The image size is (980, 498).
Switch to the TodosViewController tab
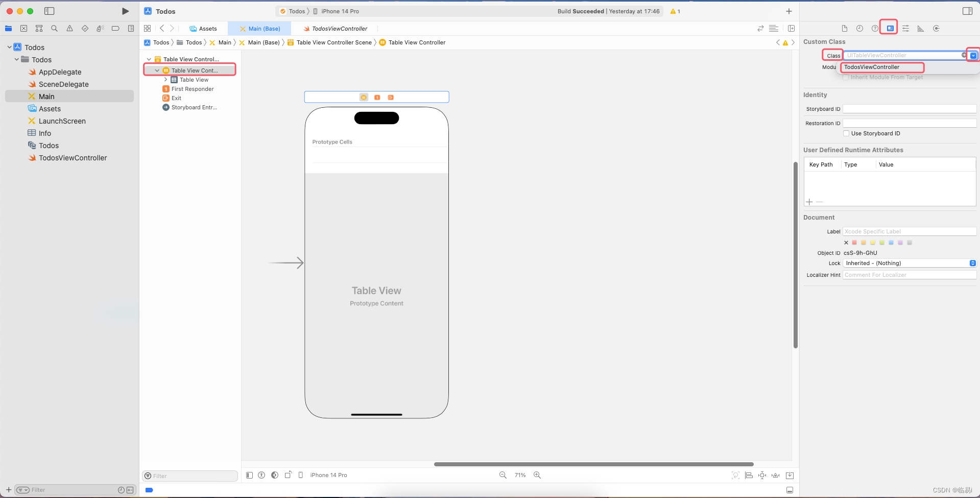coord(339,29)
